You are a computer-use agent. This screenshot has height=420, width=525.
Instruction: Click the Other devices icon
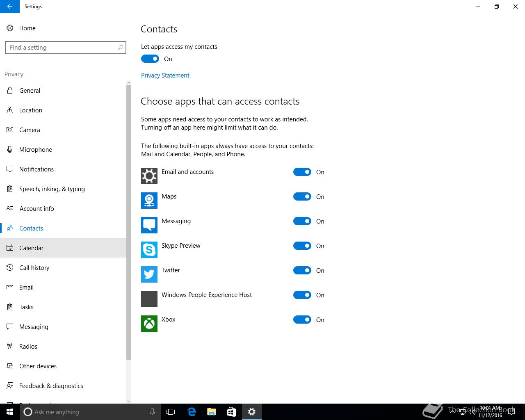click(10, 366)
